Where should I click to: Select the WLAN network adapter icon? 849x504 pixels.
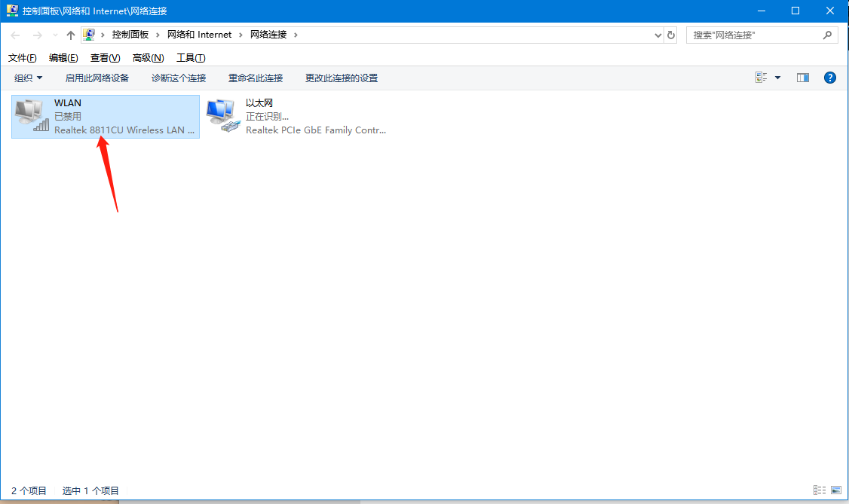32,115
